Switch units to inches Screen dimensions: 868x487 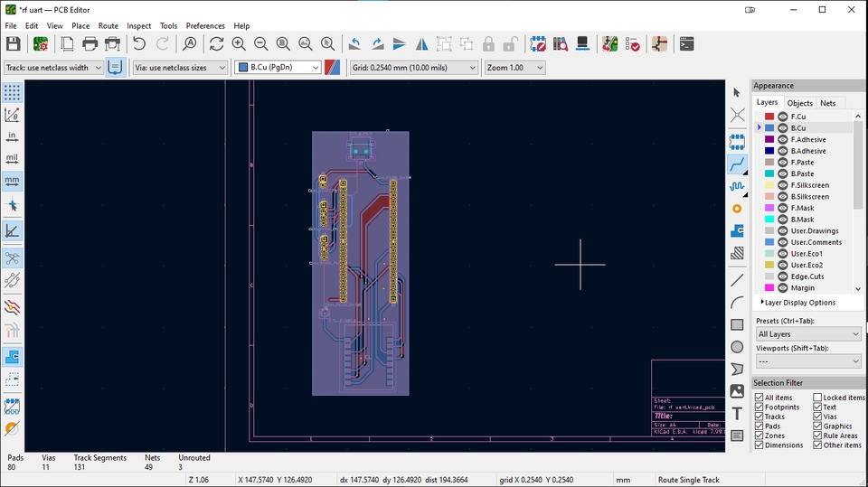12,136
